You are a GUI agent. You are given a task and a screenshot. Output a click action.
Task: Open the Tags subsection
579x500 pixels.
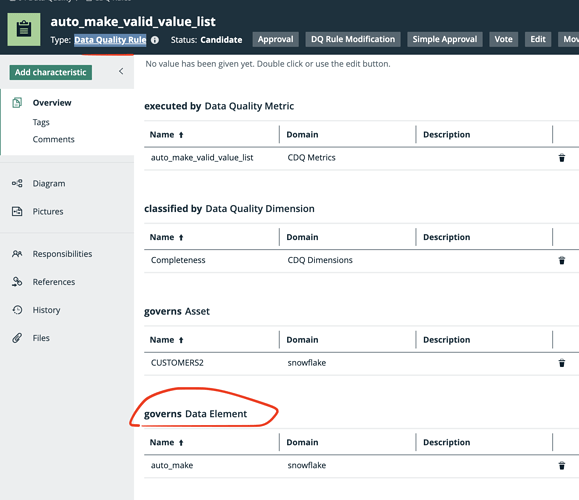pyautogui.click(x=41, y=122)
